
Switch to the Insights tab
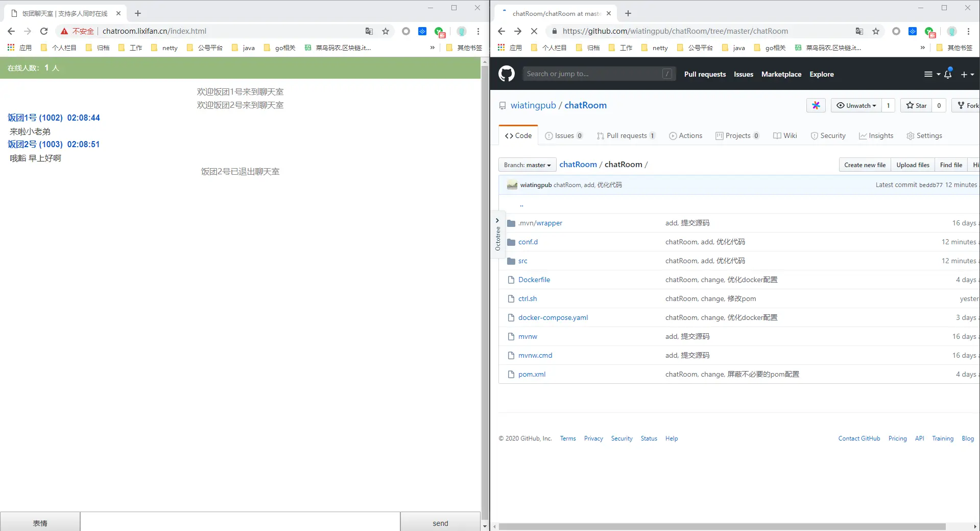[x=876, y=135]
